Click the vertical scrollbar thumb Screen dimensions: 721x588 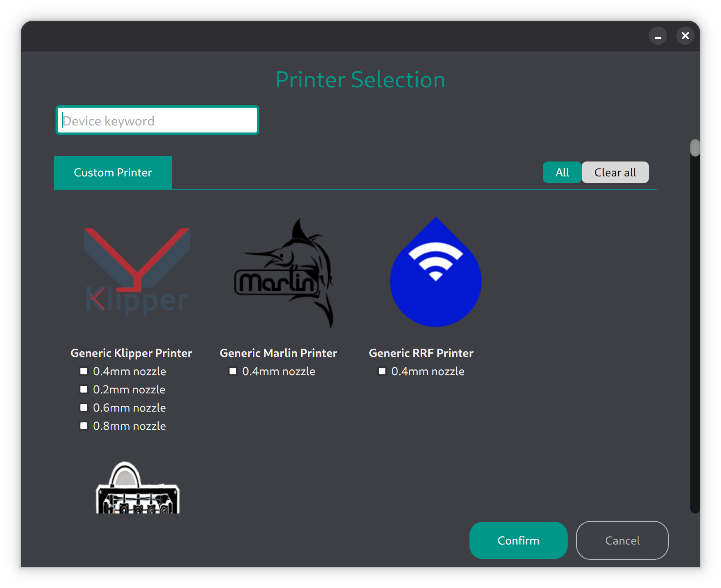coord(695,148)
